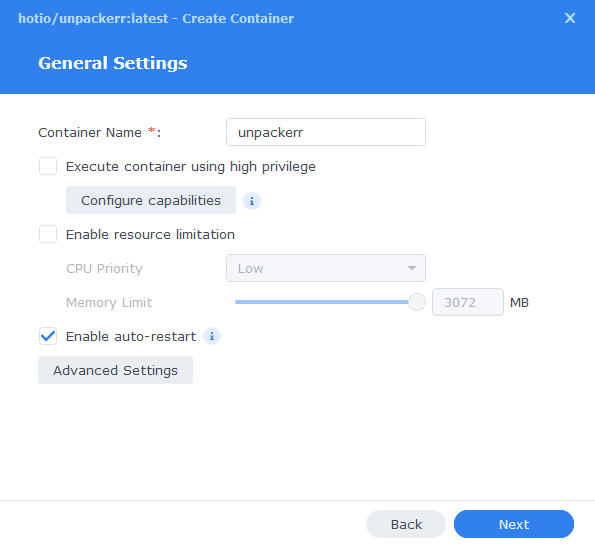595x546 pixels.
Task: Click the Execute container using high privilege label
Action: 190,167
